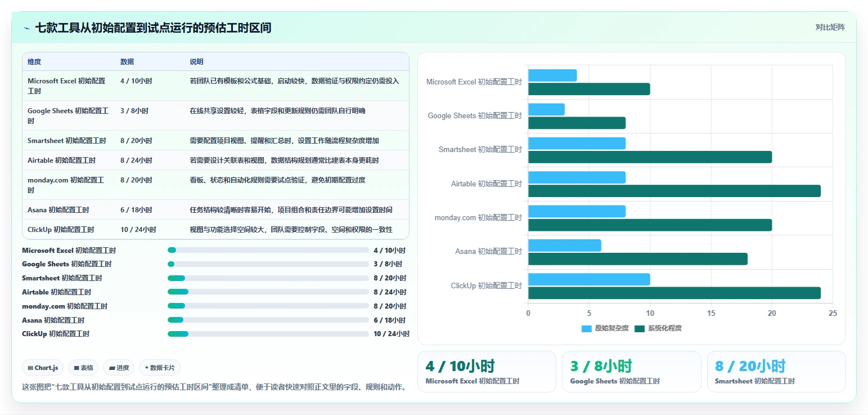Image resolution: width=868 pixels, height=415 pixels.
Task: Click Asana dark-green chart bar
Action: coord(638,258)
